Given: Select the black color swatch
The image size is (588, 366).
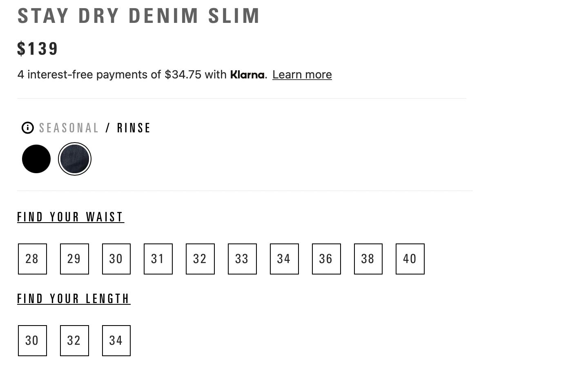Looking at the screenshot, I should (x=36, y=159).
